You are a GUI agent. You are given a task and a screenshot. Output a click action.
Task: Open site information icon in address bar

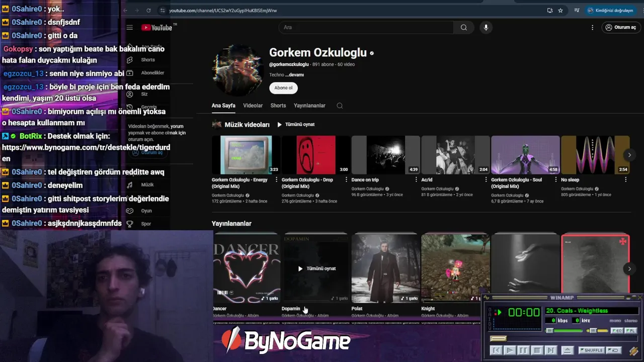[x=162, y=11]
